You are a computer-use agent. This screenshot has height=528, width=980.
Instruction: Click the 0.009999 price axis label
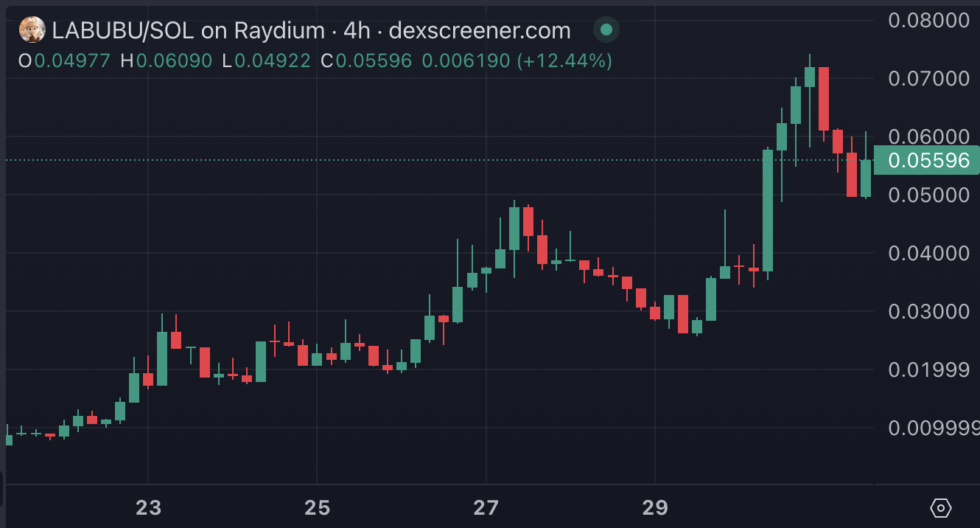coord(933,428)
